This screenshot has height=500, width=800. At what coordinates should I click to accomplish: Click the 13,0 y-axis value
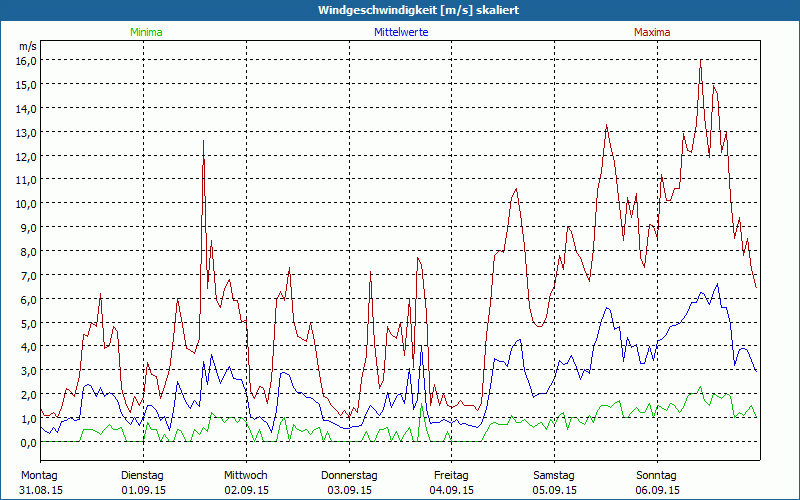point(26,133)
